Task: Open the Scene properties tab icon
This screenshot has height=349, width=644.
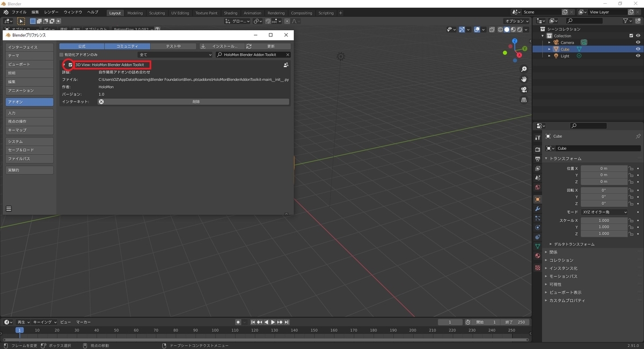Action: tap(537, 178)
